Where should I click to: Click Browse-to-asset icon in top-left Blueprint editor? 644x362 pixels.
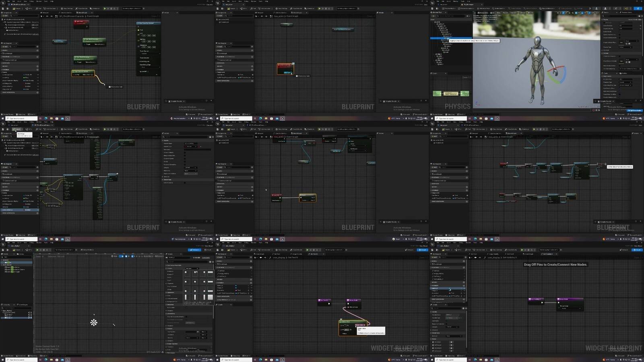[x=8, y=8]
